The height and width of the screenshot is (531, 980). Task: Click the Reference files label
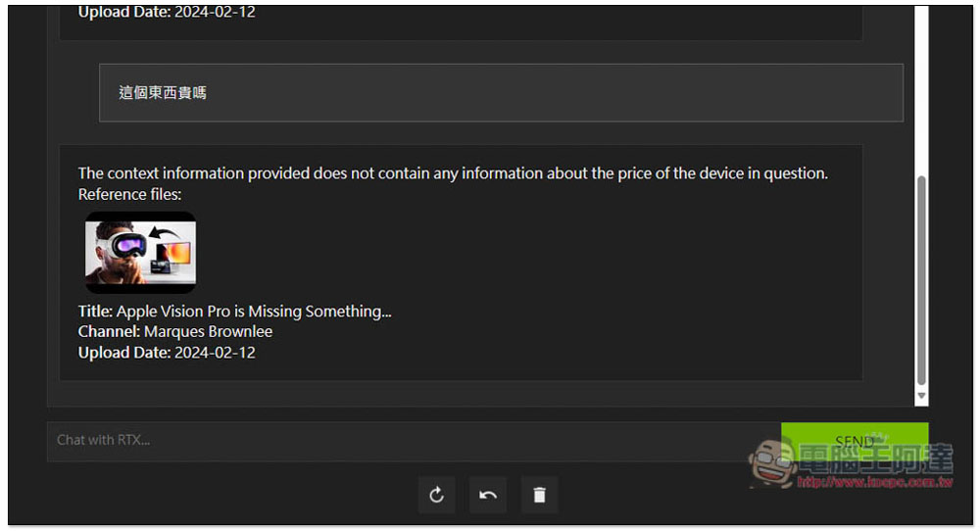coord(129,194)
